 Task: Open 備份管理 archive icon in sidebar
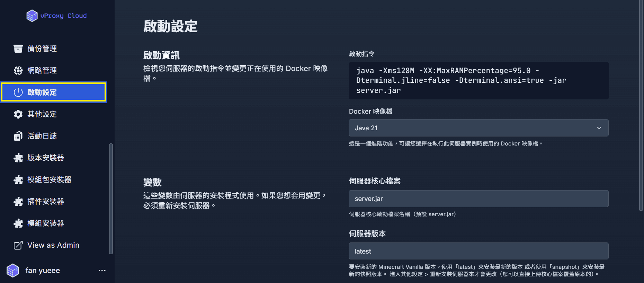pos(18,48)
